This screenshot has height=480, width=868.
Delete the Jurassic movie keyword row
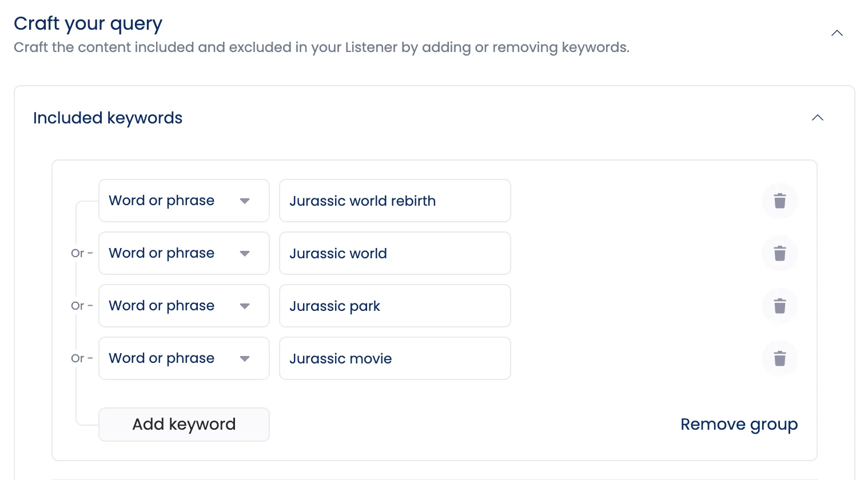pyautogui.click(x=779, y=358)
